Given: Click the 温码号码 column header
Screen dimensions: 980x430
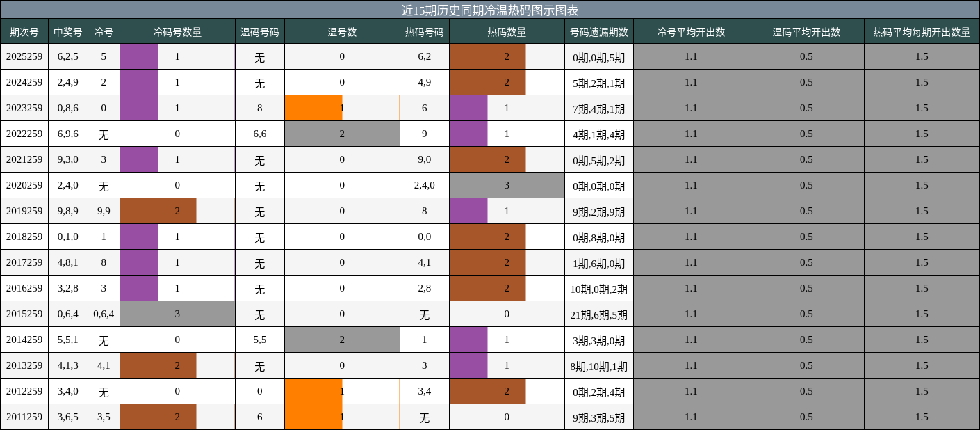Looking at the screenshot, I should pos(260,31).
